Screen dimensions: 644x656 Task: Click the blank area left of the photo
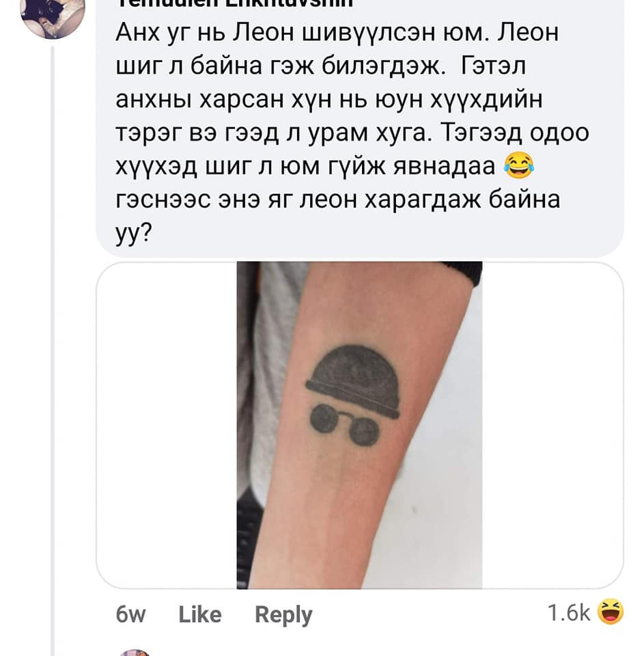pos(167,425)
